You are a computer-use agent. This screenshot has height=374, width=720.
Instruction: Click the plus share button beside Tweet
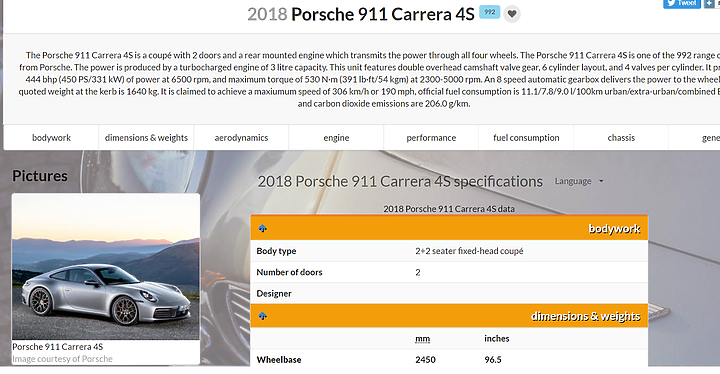coord(709,4)
